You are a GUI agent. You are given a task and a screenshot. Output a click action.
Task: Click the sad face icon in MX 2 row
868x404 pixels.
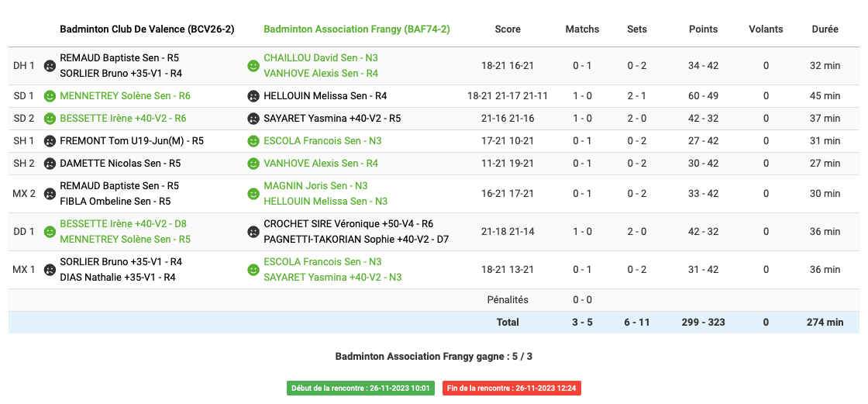(x=50, y=193)
